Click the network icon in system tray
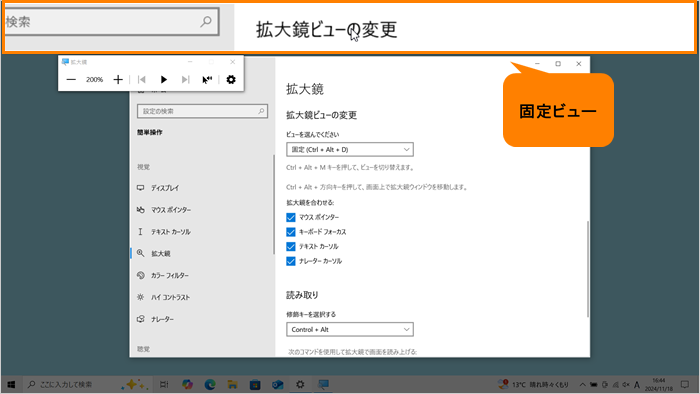Viewport: 700px width, 394px height. 616,384
